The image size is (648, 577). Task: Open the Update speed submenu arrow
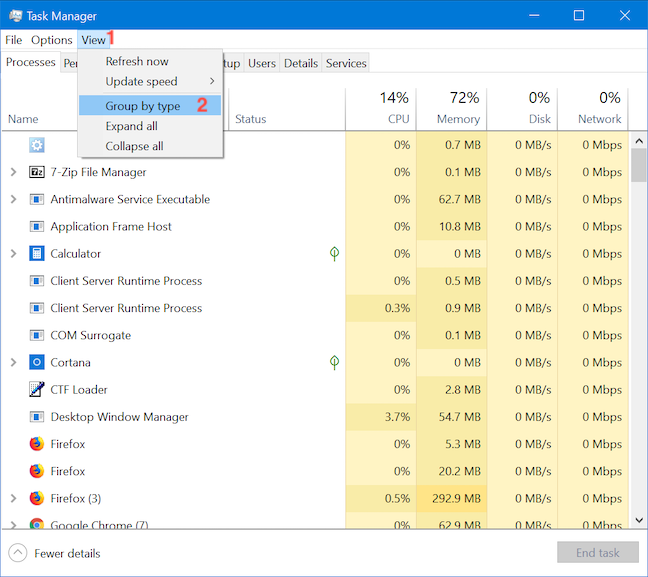click(212, 81)
